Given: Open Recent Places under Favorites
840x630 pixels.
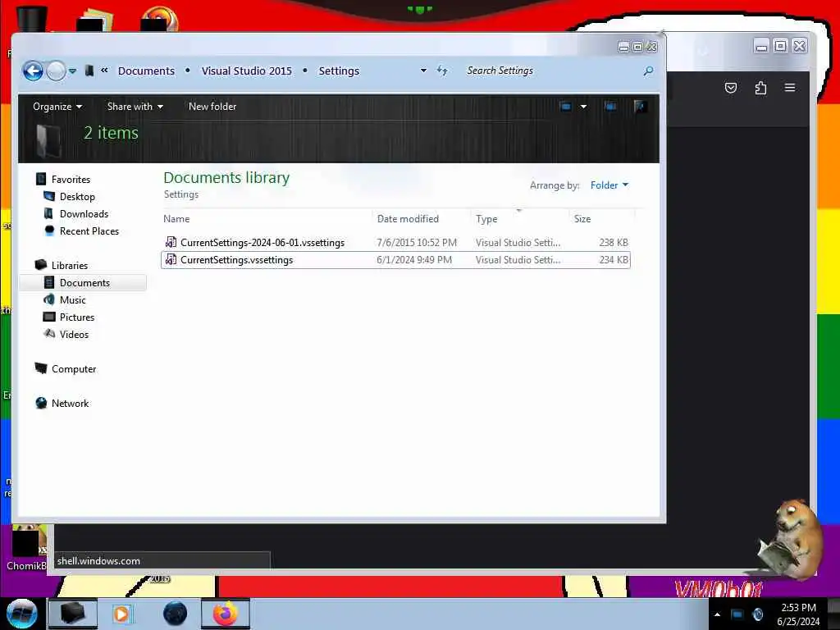Looking at the screenshot, I should 89,231.
